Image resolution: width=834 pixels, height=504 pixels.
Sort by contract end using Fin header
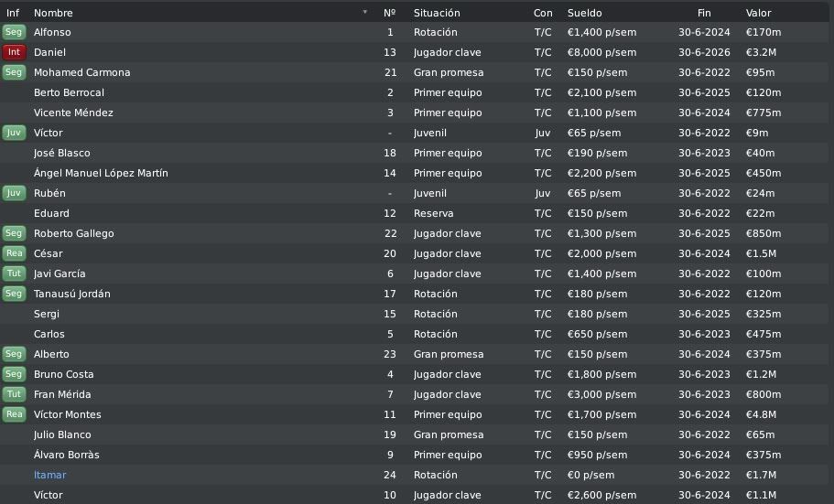(704, 13)
